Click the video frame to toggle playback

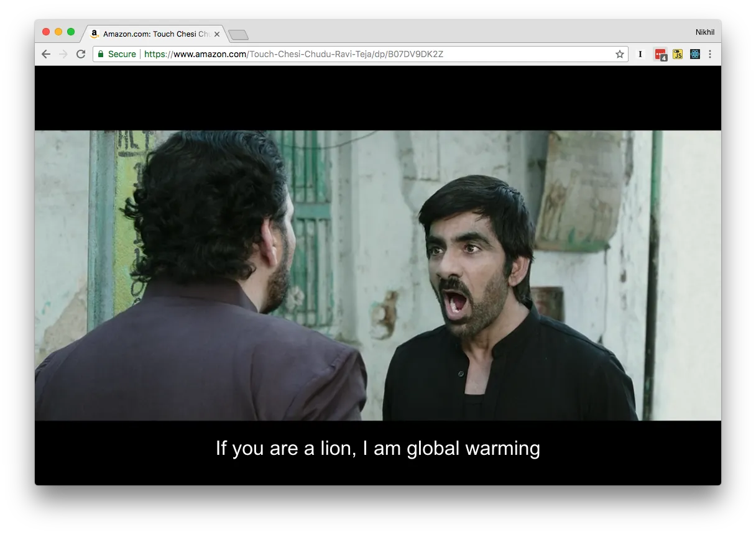[378, 275]
